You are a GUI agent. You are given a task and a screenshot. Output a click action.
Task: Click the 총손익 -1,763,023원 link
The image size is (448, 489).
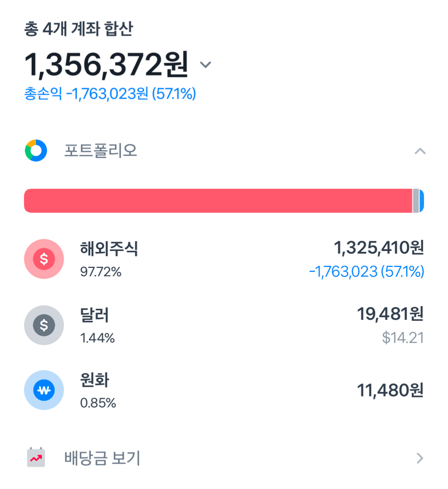[x=110, y=94]
